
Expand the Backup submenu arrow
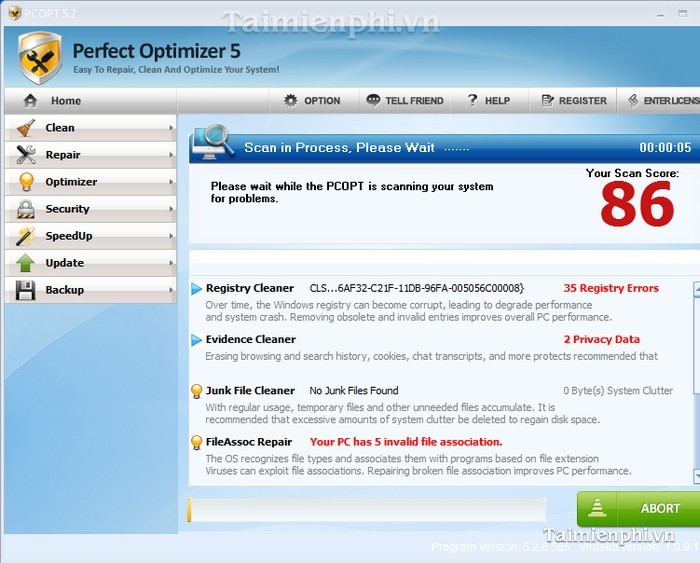pos(171,290)
